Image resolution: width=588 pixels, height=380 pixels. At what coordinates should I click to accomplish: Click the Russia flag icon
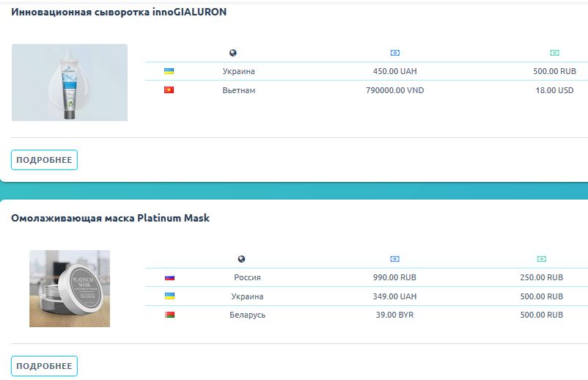click(170, 277)
